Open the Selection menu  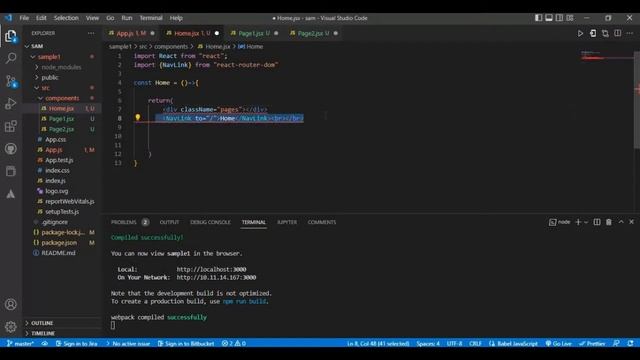click(66, 18)
